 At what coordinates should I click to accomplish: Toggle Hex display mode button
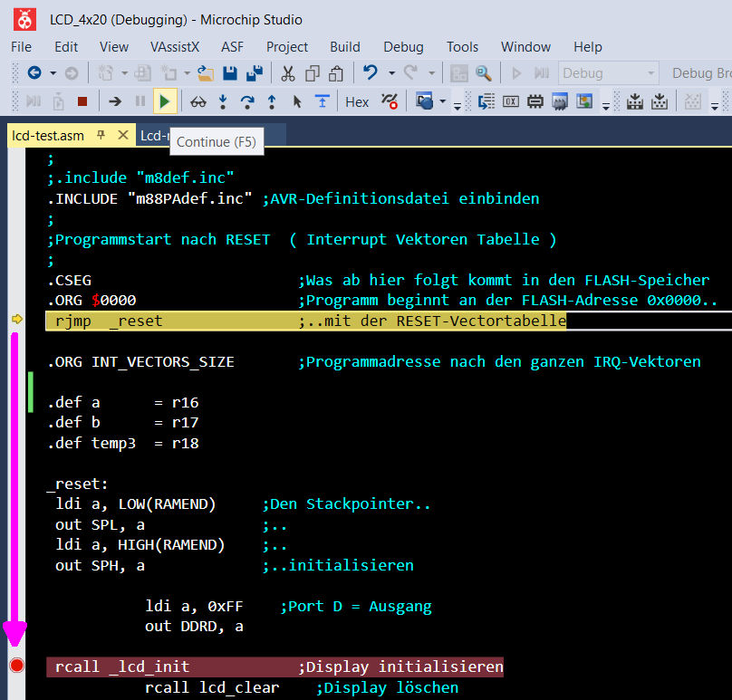(357, 101)
